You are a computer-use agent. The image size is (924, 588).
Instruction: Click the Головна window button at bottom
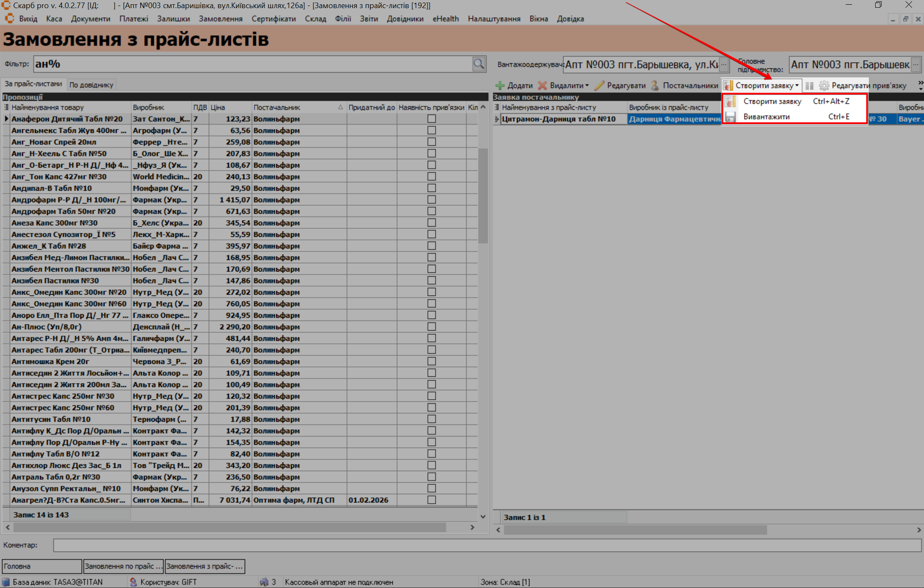tap(42, 566)
